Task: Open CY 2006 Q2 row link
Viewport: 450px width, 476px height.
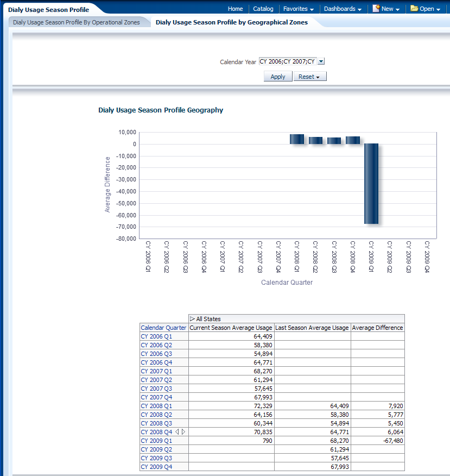Action: 156,345
